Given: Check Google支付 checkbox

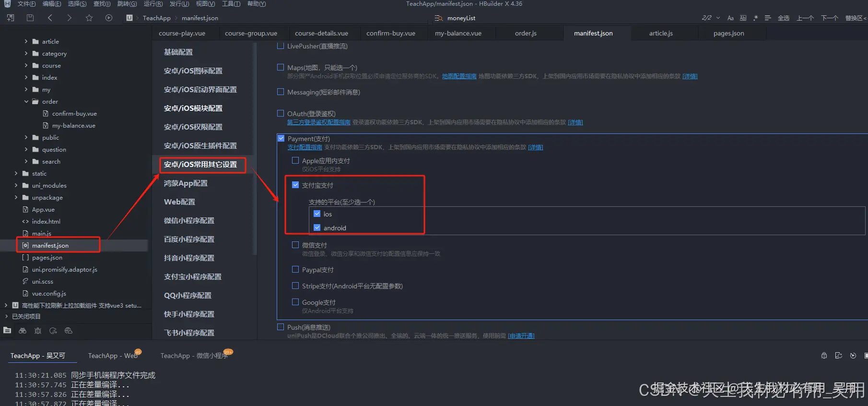Looking at the screenshot, I should (x=295, y=302).
